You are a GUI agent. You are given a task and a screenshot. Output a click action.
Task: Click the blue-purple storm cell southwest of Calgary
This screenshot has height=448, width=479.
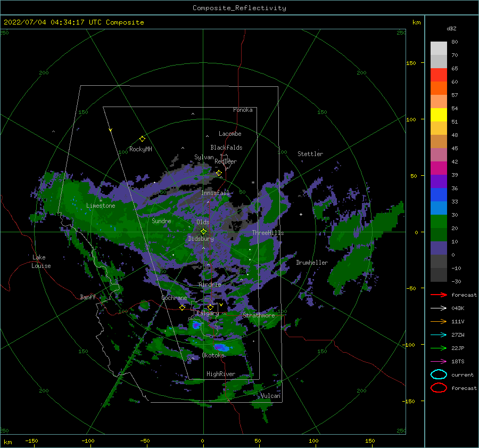[x=196, y=325]
